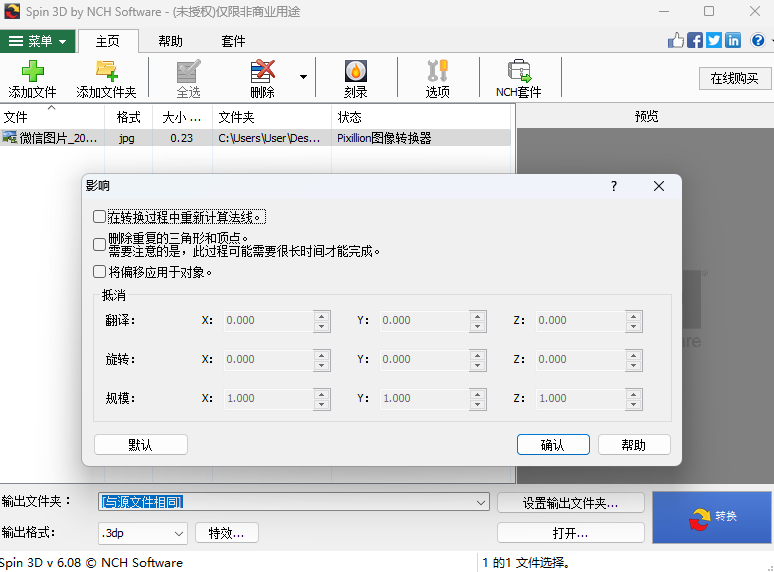This screenshot has height=572, width=774.
Task: Open the blue help question icon
Action: (x=758, y=40)
